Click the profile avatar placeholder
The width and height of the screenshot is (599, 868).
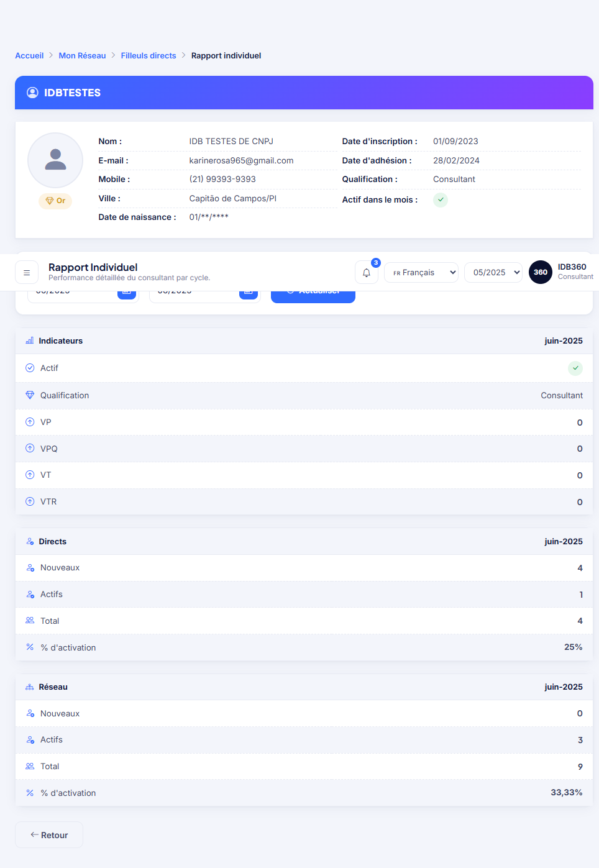click(x=55, y=160)
